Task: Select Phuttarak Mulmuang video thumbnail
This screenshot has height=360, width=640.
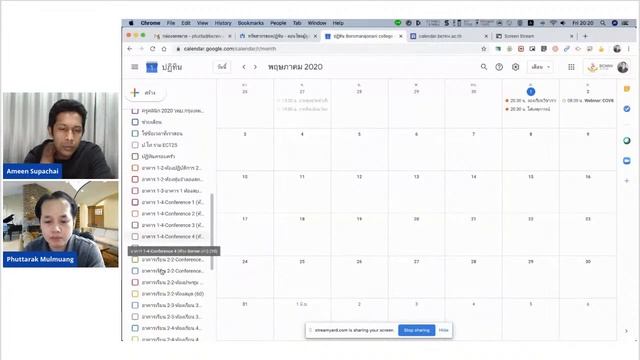Action: pyautogui.click(x=61, y=224)
